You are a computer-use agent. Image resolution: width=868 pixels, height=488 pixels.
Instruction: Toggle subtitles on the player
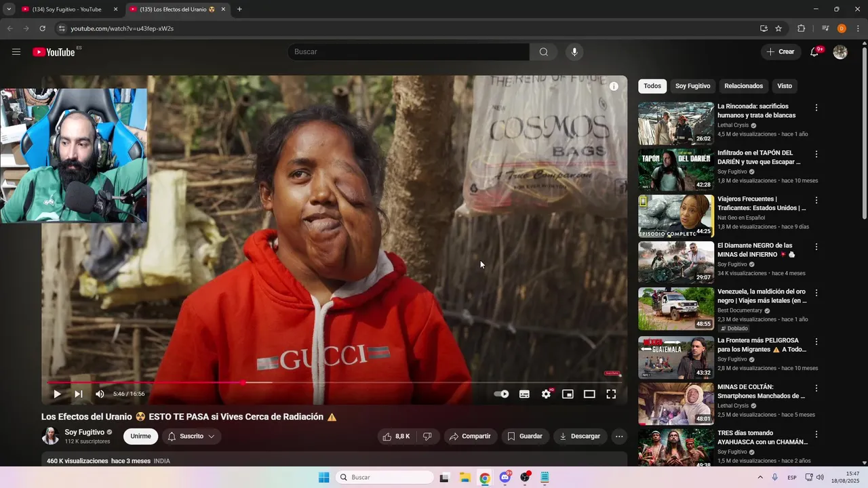point(524,394)
